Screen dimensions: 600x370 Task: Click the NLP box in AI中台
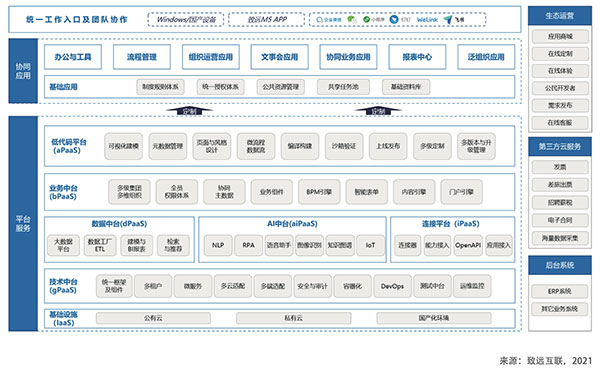pyautogui.click(x=218, y=245)
